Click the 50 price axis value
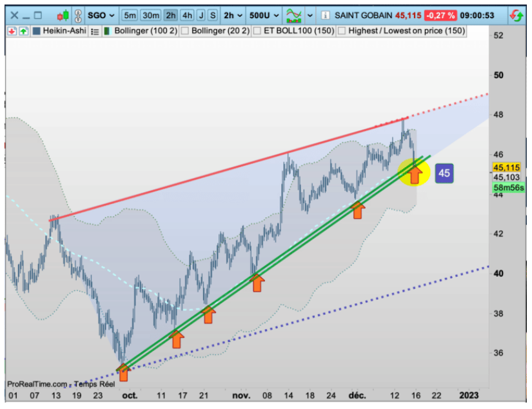 pos(498,75)
